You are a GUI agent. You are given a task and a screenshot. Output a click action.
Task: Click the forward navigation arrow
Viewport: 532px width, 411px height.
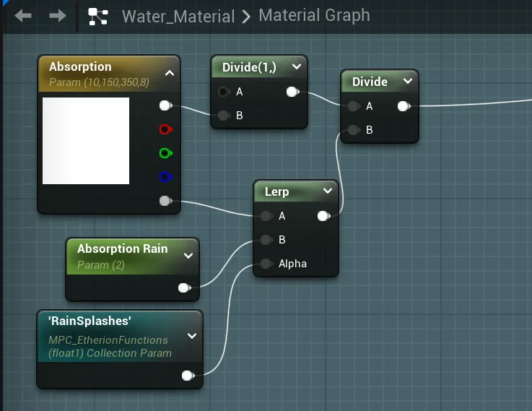click(x=58, y=15)
